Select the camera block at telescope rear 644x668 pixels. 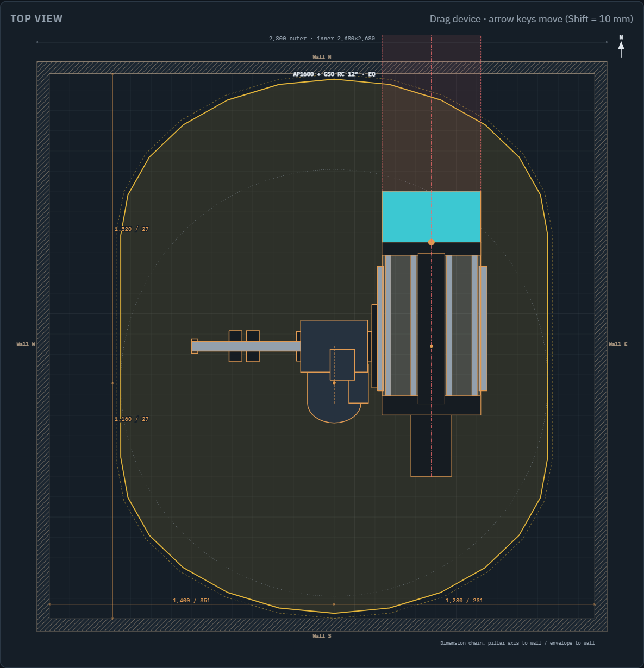click(431, 446)
